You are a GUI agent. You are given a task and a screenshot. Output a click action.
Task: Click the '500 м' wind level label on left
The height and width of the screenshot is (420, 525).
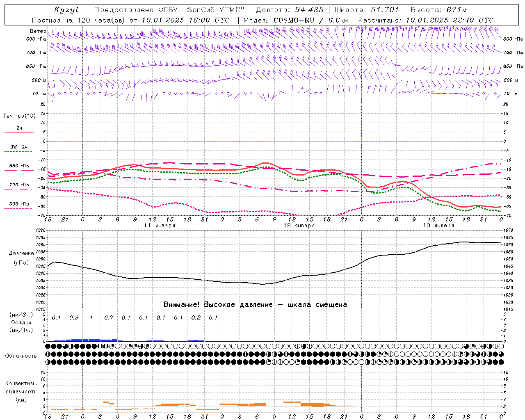point(39,80)
